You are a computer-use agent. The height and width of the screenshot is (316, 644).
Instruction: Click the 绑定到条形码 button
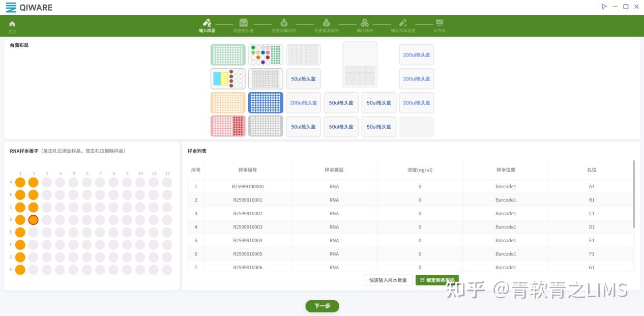(437, 280)
